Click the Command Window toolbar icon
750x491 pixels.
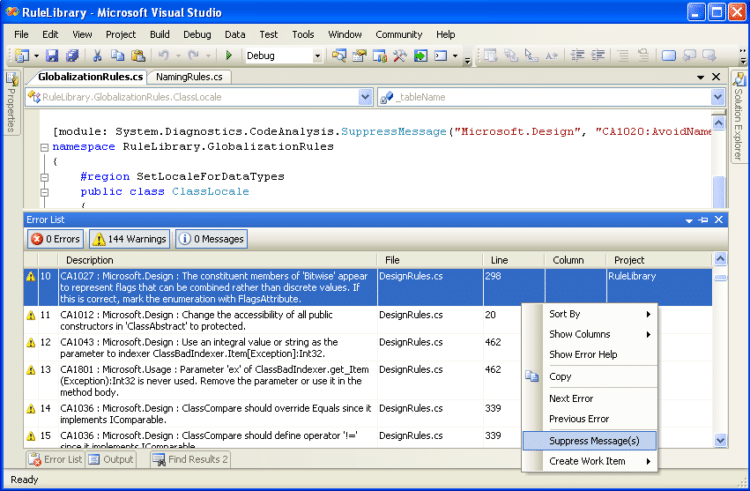pyautogui.click(x=441, y=56)
